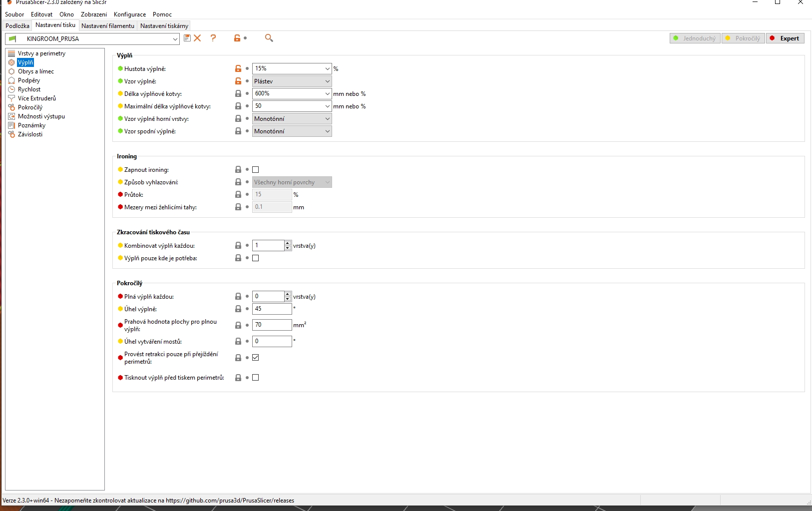Open the Konfigurace menu
The height and width of the screenshot is (511, 812).
130,14
